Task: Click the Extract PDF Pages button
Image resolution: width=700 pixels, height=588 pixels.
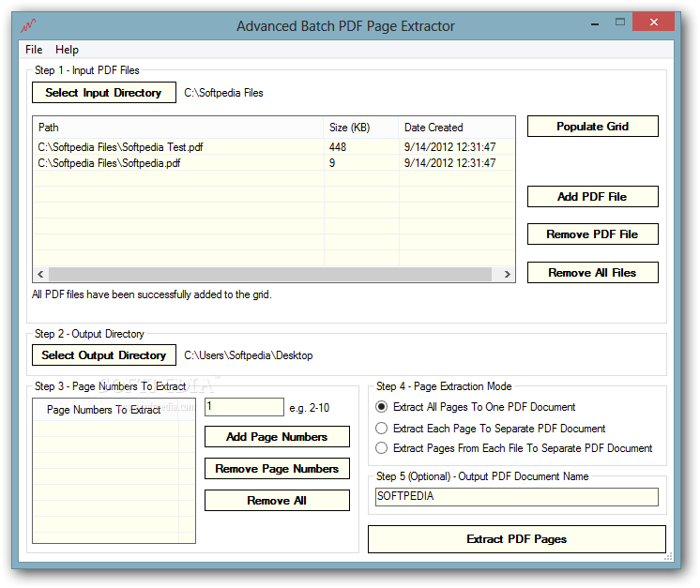Action: (x=517, y=539)
